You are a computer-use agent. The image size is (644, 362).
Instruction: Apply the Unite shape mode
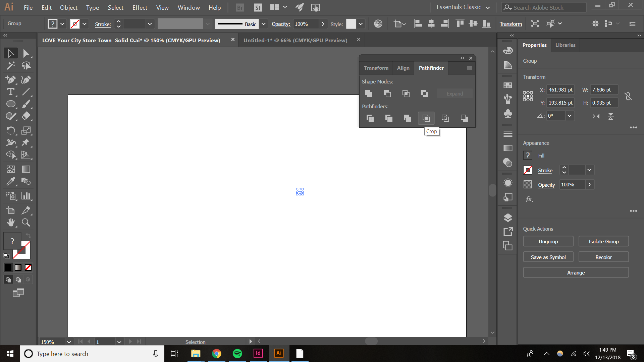click(369, 94)
